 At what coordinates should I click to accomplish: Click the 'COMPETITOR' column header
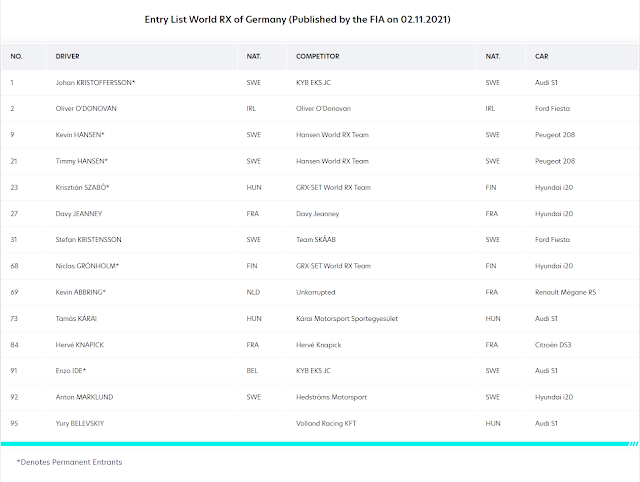click(x=318, y=56)
